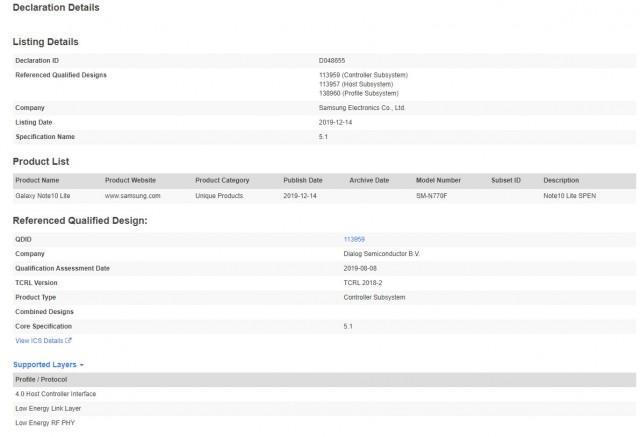
Task: Click the Model Number column header
Action: [x=438, y=180]
